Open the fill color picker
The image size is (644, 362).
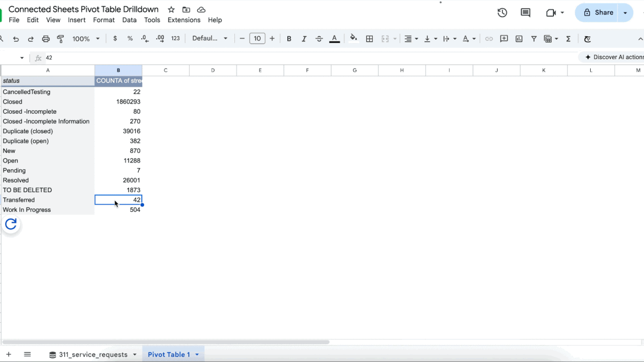pyautogui.click(x=353, y=39)
